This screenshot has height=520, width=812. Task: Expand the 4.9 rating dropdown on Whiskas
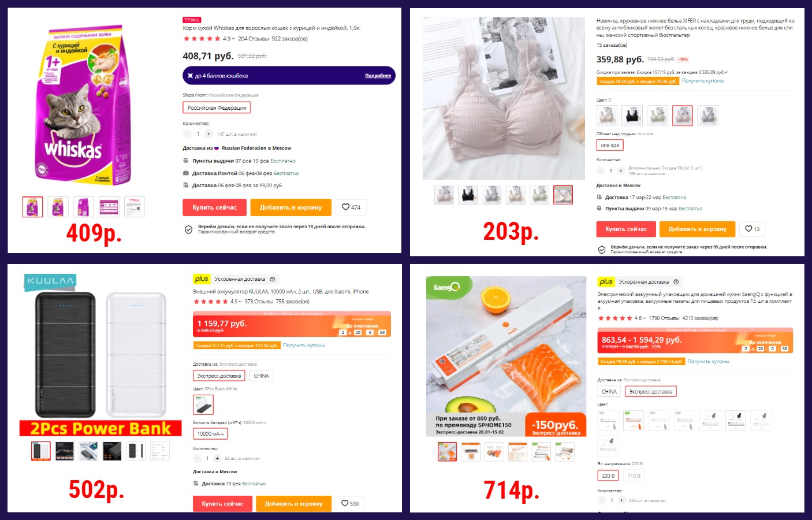(x=233, y=39)
